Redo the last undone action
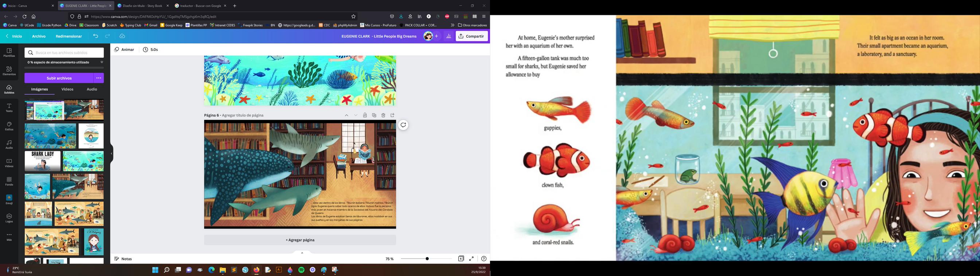The height and width of the screenshot is (276, 980). tap(108, 36)
